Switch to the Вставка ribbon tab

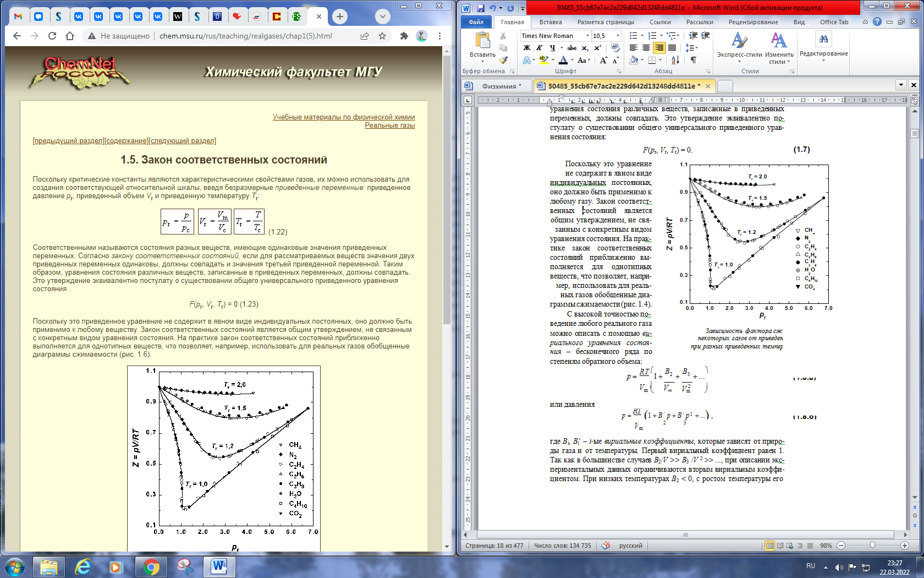551,22
